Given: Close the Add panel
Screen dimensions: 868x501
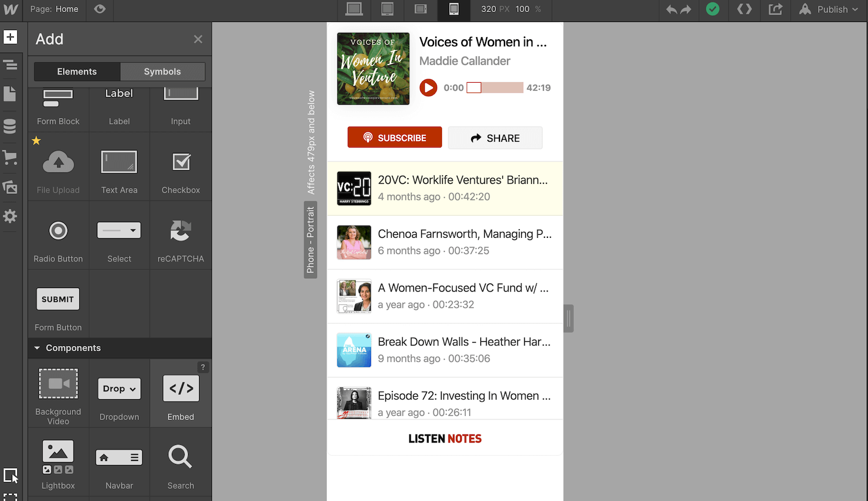Looking at the screenshot, I should click(x=198, y=39).
